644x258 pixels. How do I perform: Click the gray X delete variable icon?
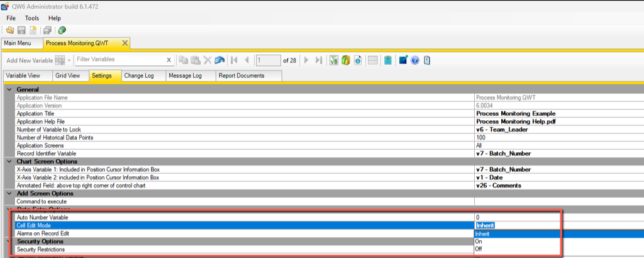click(208, 60)
